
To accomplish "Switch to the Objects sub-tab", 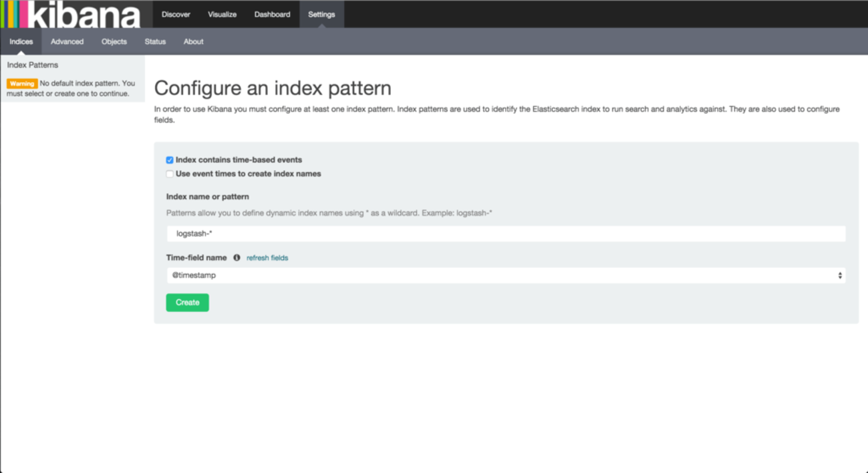I will [x=114, y=41].
